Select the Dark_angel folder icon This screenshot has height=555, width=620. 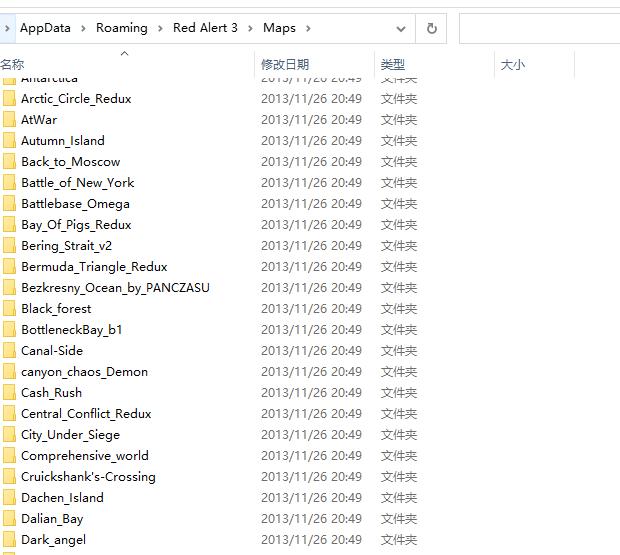tap(9, 540)
